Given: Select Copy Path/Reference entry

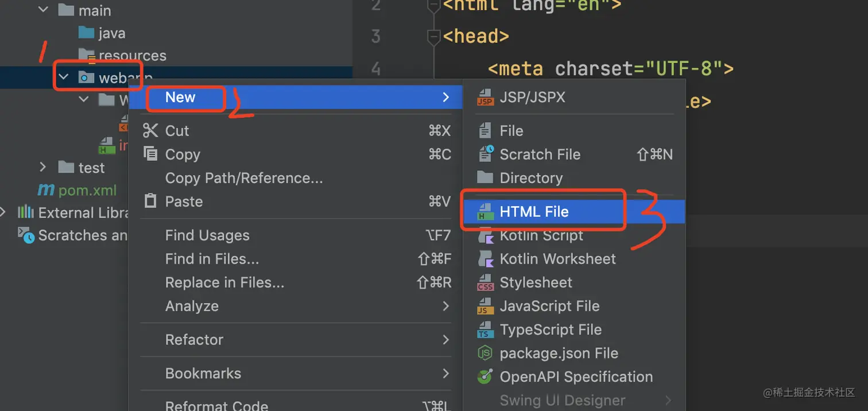Looking at the screenshot, I should 243,178.
